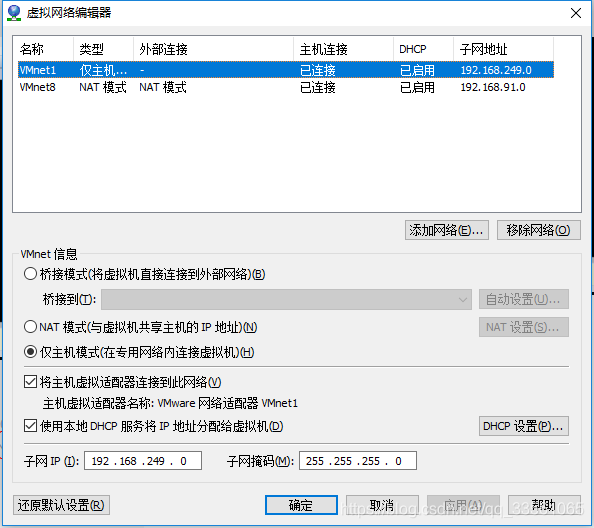The width and height of the screenshot is (594, 528).
Task: Open the 桥接到 dropdown list
Action: (286, 300)
